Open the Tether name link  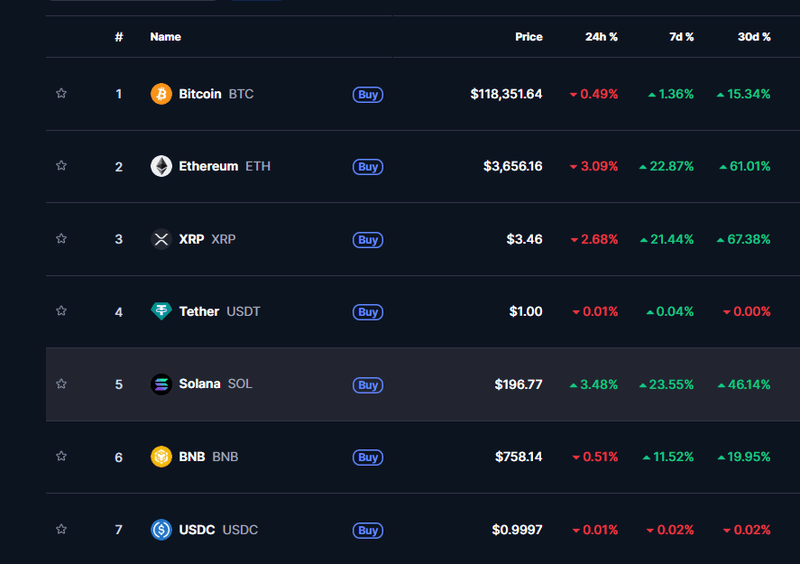coord(199,311)
